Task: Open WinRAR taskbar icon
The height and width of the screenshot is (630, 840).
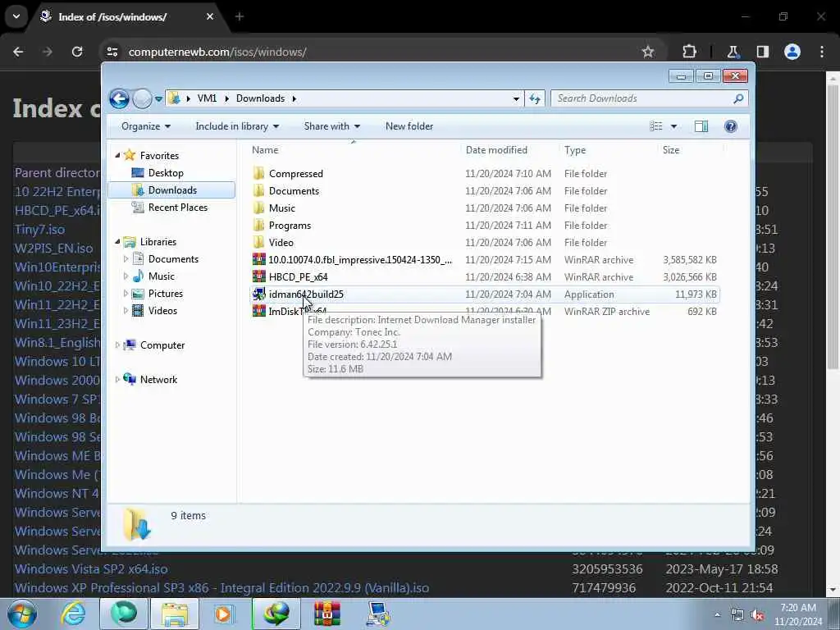Action: pos(326,614)
